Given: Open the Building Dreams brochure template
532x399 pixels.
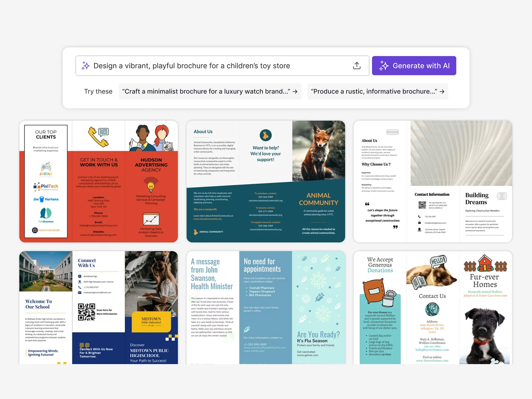Looking at the screenshot, I should click(433, 181).
